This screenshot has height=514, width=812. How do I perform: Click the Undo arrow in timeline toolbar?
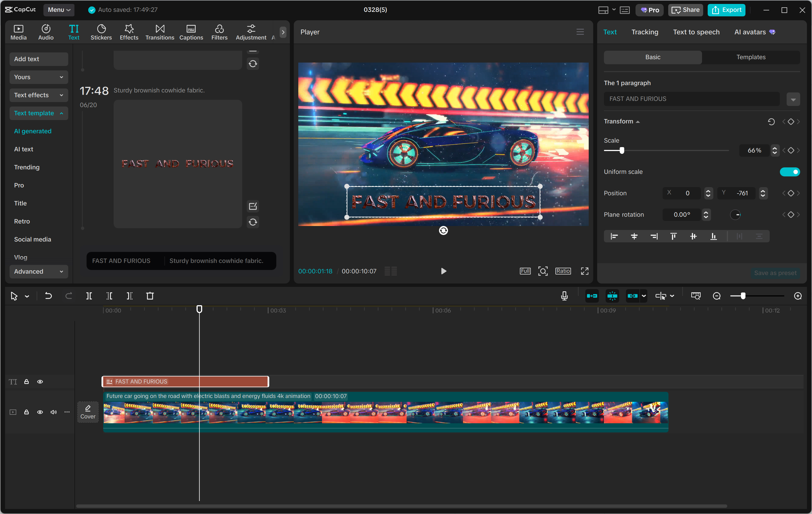click(x=48, y=296)
